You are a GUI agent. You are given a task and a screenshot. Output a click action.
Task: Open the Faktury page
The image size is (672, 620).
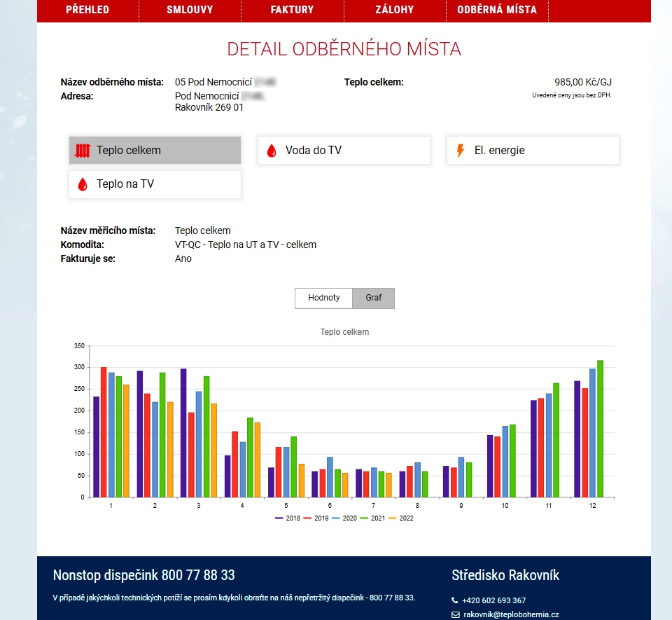pos(292,10)
